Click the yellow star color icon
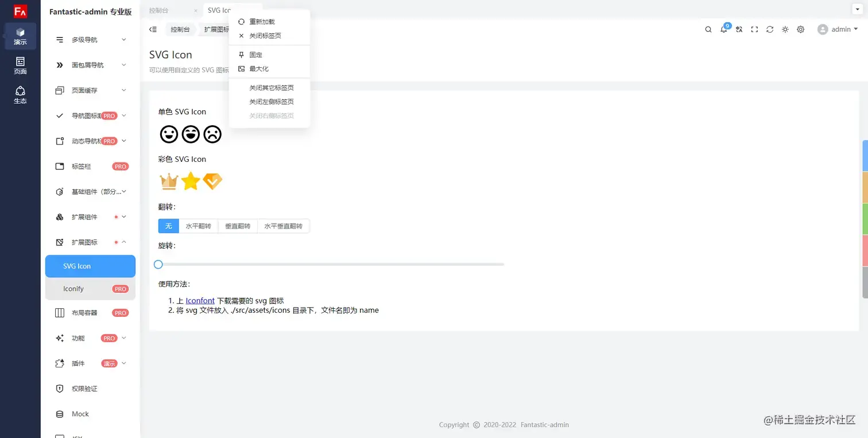The width and height of the screenshot is (868, 438). click(191, 181)
